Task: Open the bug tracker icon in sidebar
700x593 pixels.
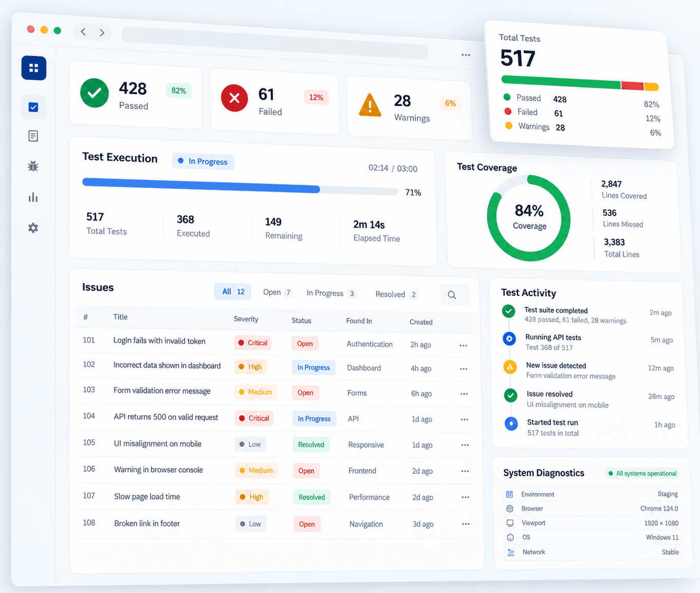Action: tap(33, 166)
